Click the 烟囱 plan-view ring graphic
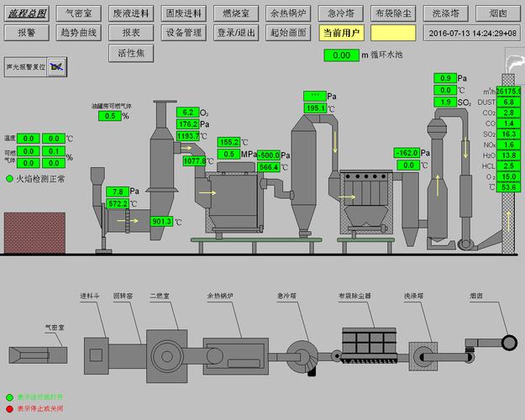The image size is (525, 420). pyautogui.click(x=509, y=343)
